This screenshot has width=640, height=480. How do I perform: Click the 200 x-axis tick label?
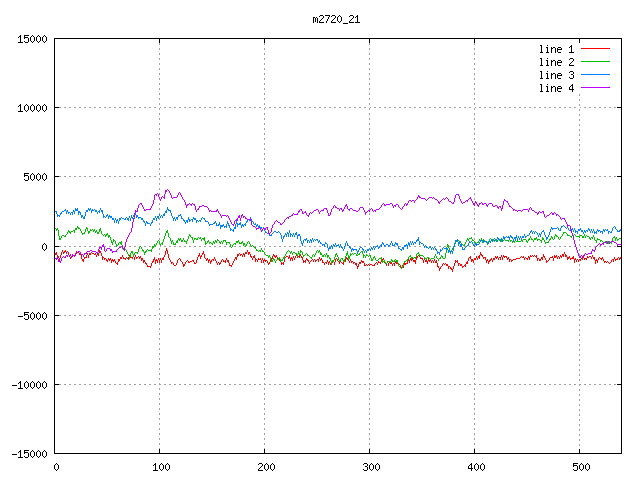tap(264, 467)
